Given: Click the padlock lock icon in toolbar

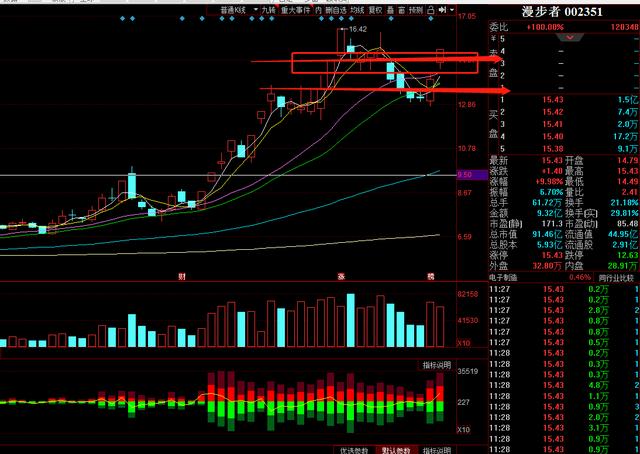Looking at the screenshot, I should point(430,10).
